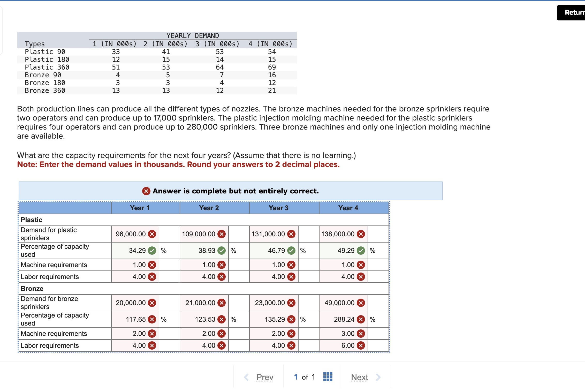Open the Next navigation link
The image size is (585, 392).
(x=360, y=377)
